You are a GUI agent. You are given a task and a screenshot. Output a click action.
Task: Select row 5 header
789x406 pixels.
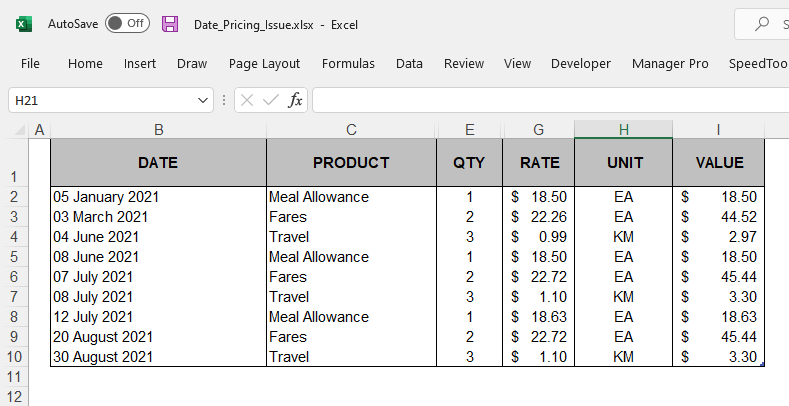(14, 257)
